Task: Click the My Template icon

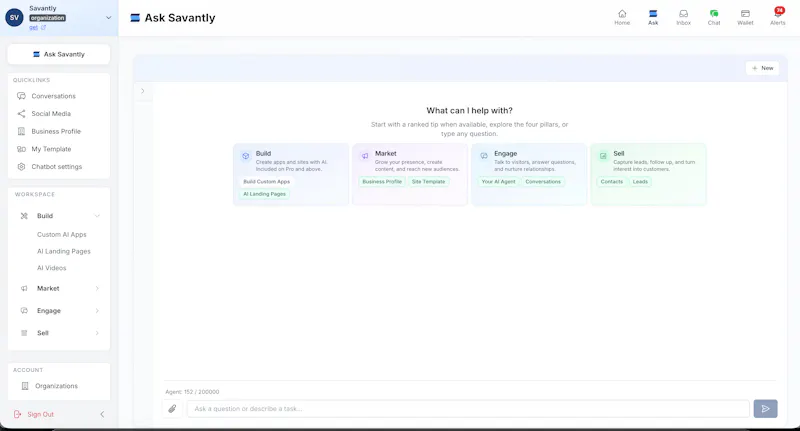Action: click(x=21, y=149)
